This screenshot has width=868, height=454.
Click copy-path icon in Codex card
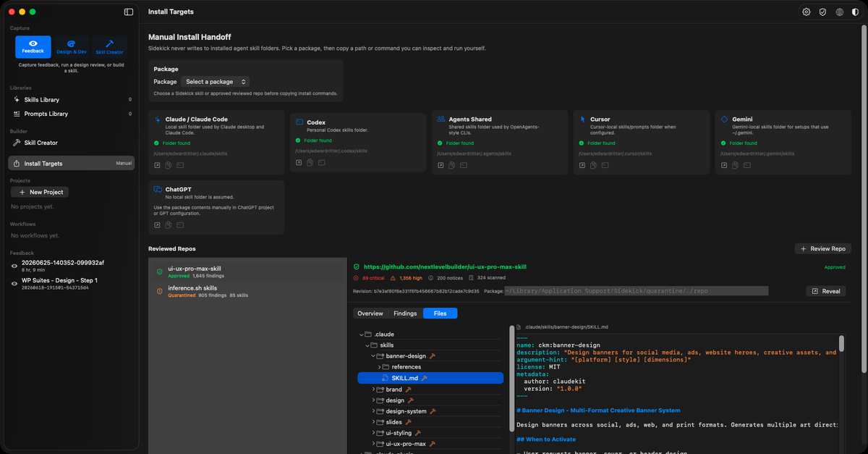point(310,162)
